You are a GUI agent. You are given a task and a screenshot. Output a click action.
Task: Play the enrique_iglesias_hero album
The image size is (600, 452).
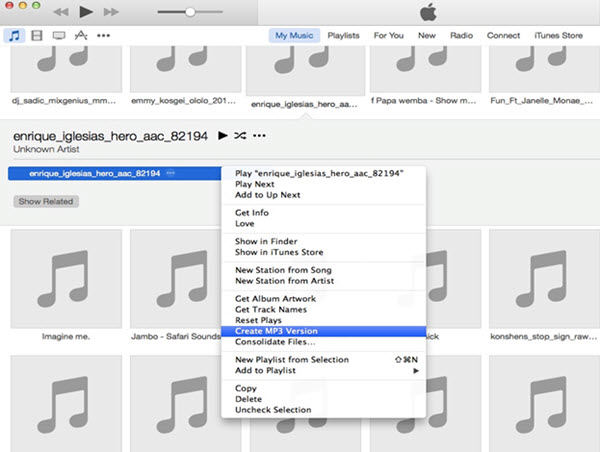222,135
